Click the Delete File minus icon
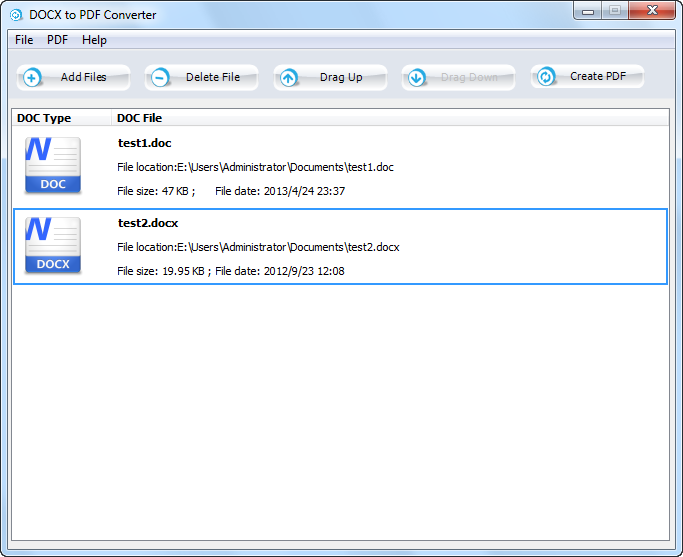Screen dimensions: 683x557 click(160, 78)
